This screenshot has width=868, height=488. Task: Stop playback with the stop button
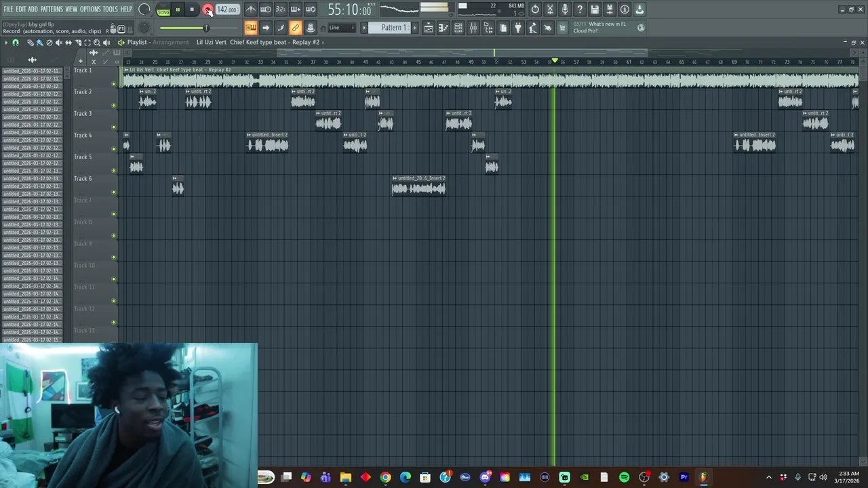pos(192,9)
